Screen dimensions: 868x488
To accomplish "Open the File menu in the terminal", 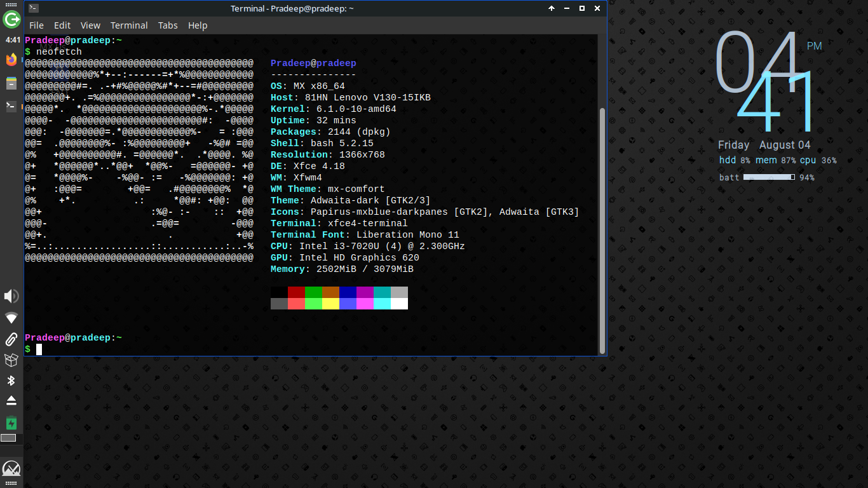I will [37, 25].
